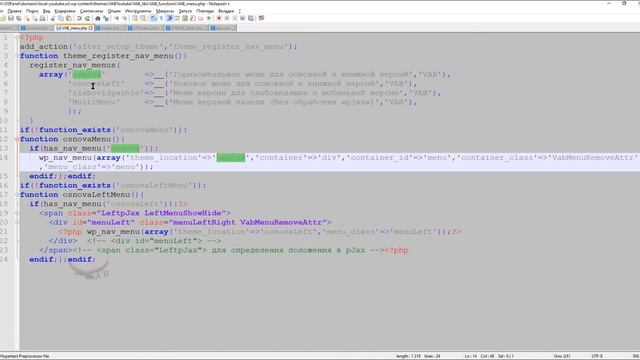Image resolution: width=640 pixels, height=360 pixels.
Task: Click the Close document toolbar icon
Action: [x=27, y=18]
